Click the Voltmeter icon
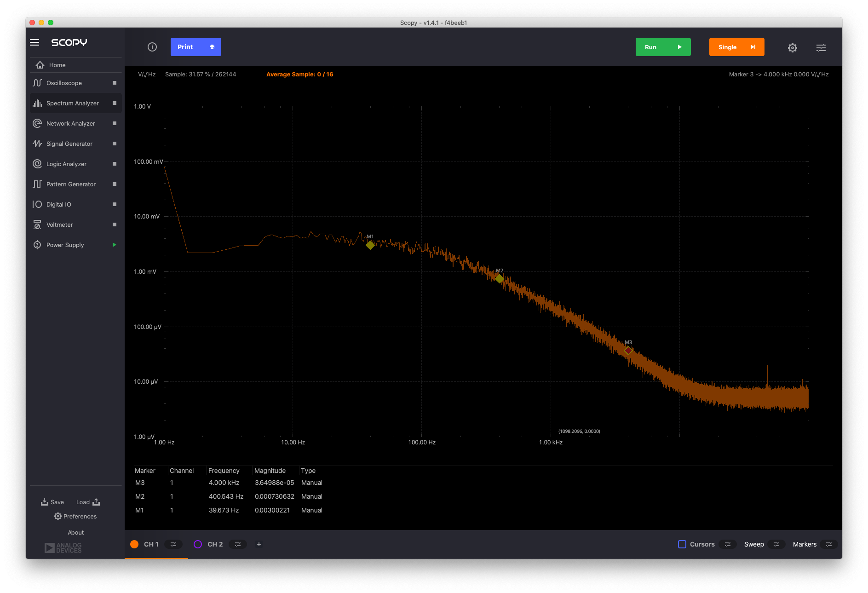Image resolution: width=868 pixels, height=593 pixels. point(37,225)
